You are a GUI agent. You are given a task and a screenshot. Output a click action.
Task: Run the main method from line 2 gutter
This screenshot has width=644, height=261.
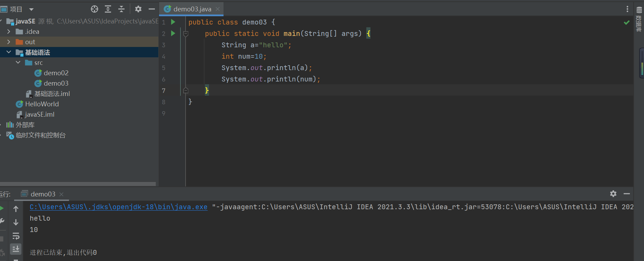pos(173,33)
